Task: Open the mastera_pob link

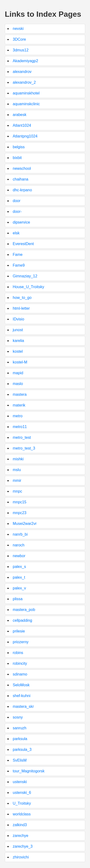Action: [x=24, y=610]
